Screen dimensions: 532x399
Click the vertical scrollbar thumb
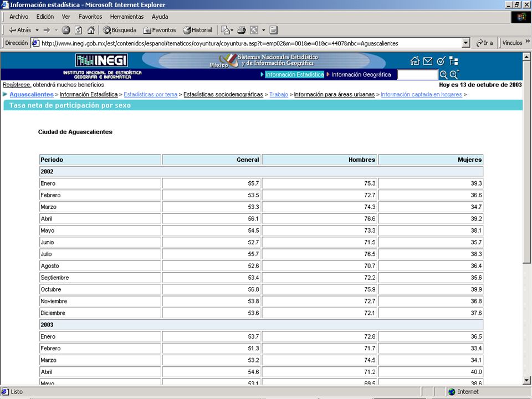click(x=526, y=162)
